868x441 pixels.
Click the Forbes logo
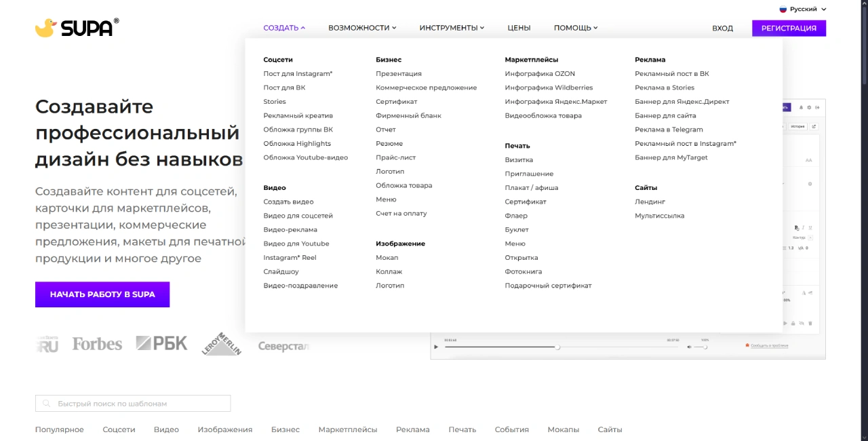pyautogui.click(x=97, y=344)
